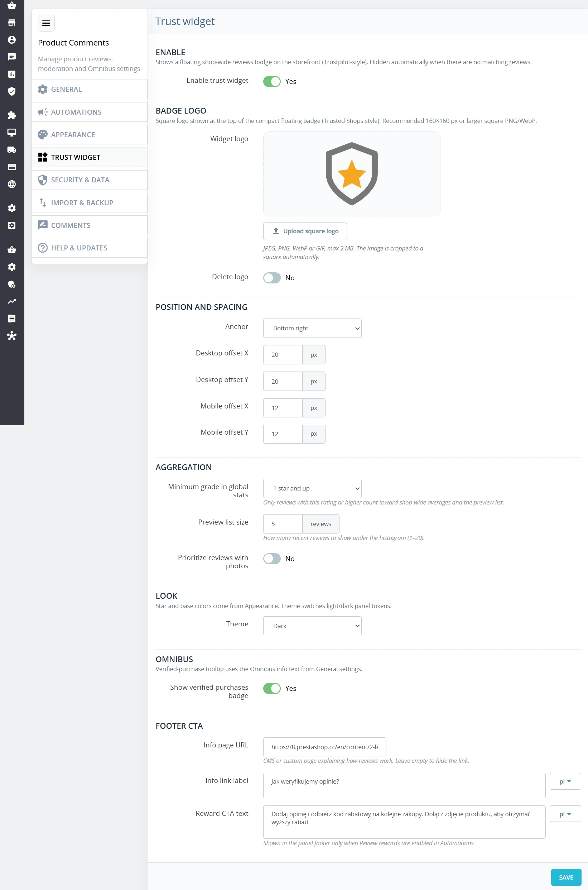The height and width of the screenshot is (890, 588).
Task: Open the boxed gear advanced parameters icon
Action: click(x=11, y=225)
